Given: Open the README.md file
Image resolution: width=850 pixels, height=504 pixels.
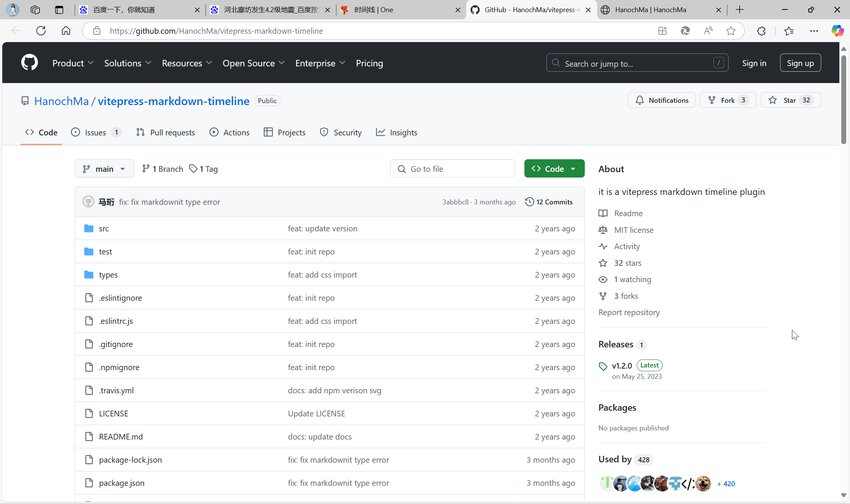Looking at the screenshot, I should (x=121, y=436).
